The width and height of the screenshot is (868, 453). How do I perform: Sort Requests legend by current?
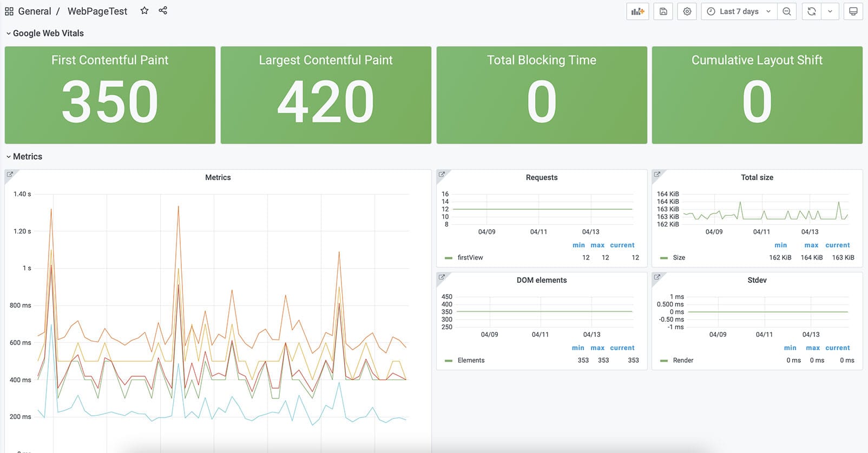[x=622, y=245]
